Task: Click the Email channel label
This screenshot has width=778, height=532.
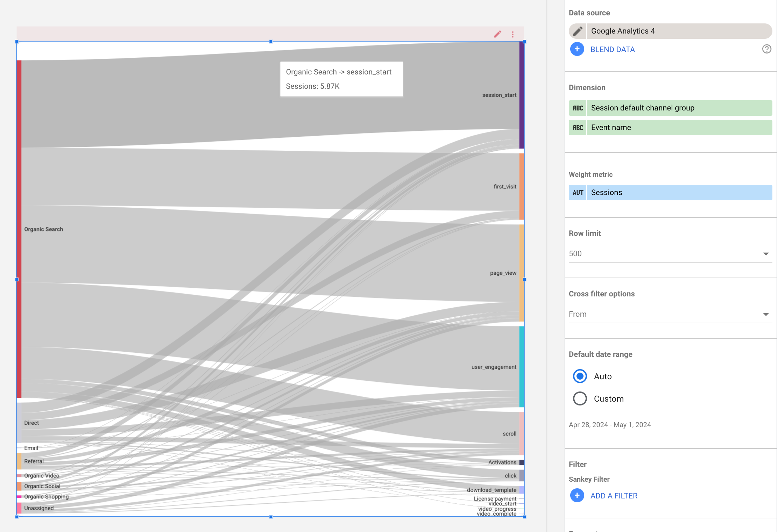Action: 31,448
